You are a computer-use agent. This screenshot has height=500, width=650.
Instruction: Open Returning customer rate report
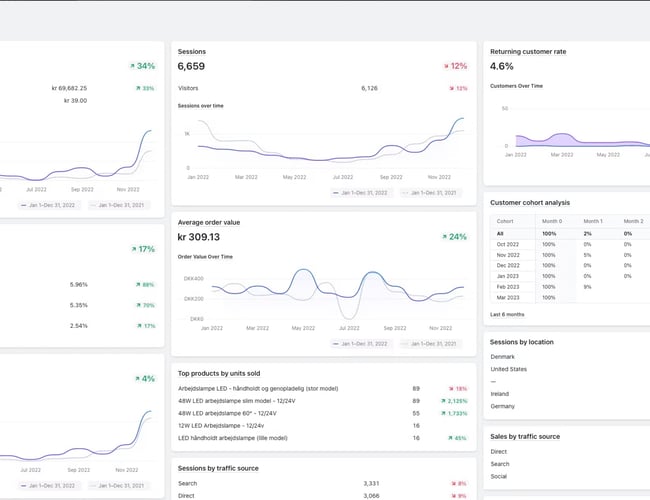pyautogui.click(x=528, y=52)
